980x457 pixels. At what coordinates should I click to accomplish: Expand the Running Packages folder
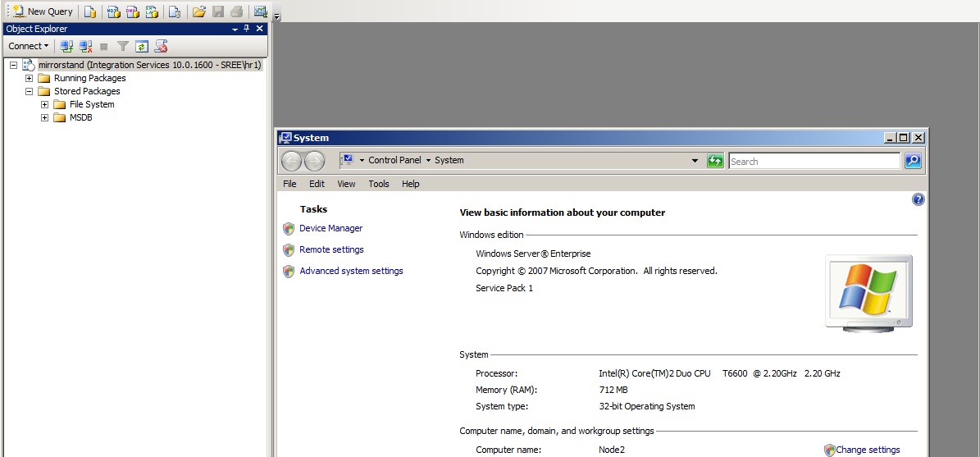coord(29,78)
